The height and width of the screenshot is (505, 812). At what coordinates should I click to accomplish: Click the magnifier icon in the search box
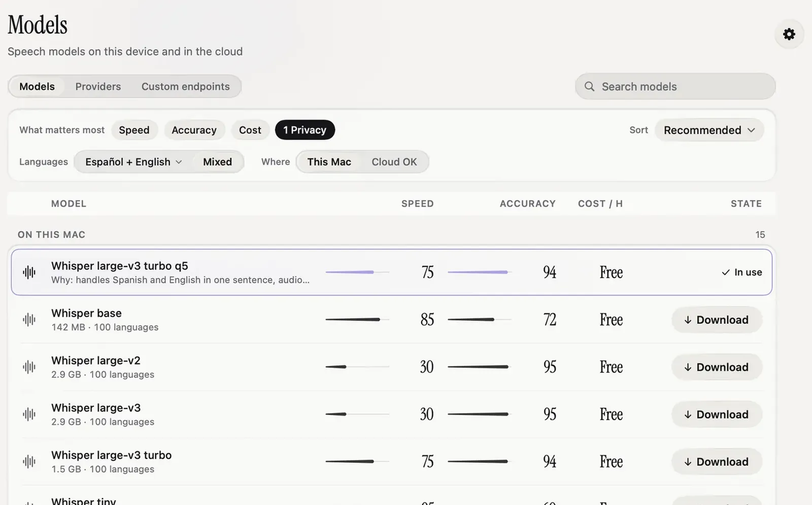click(589, 86)
